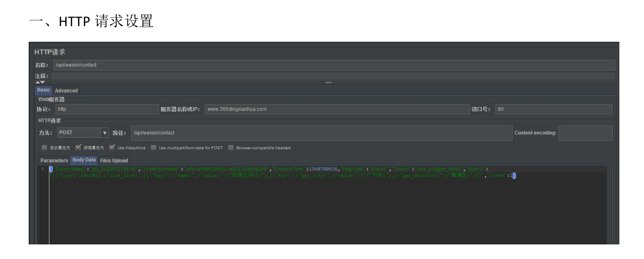Toggle the follow redirects checkbox
The image size is (644, 259).
point(78,148)
